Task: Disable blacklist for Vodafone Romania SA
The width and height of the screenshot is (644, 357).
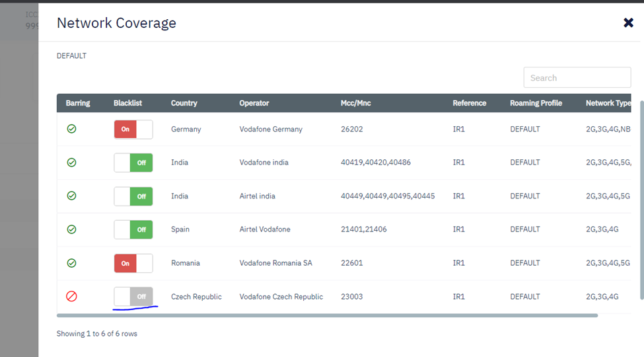Action: pyautogui.click(x=133, y=263)
